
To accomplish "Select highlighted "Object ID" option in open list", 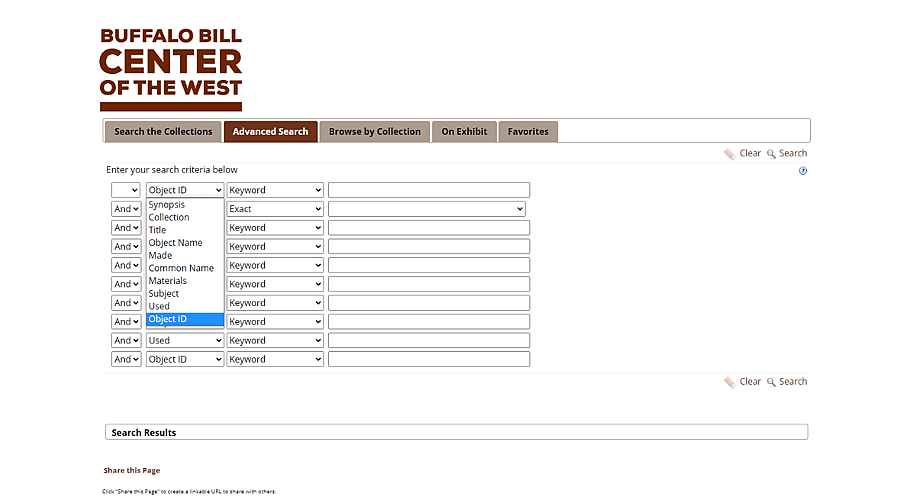I will point(168,319).
